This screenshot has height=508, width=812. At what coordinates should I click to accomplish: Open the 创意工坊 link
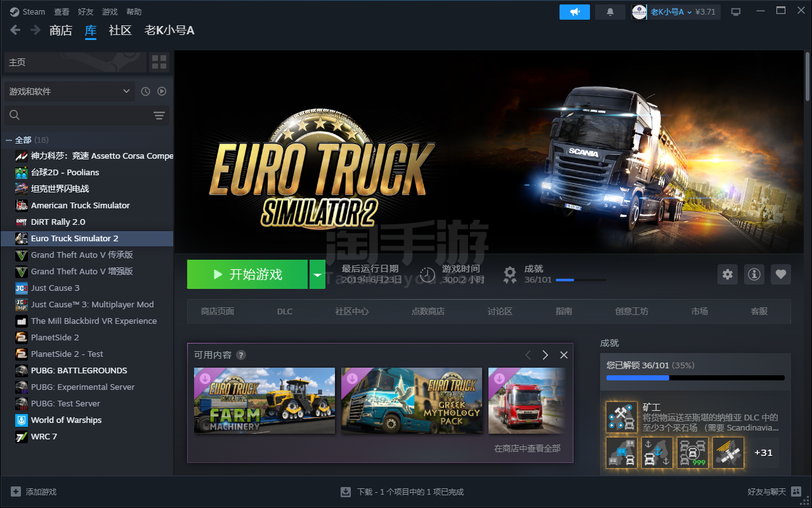point(632,311)
